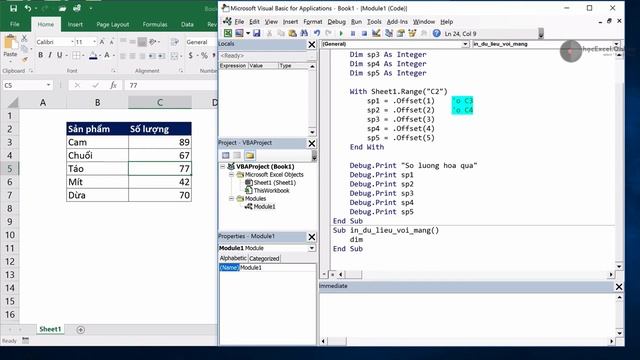Close the Locals window
This screenshot has height=360, width=640.
click(311, 44)
